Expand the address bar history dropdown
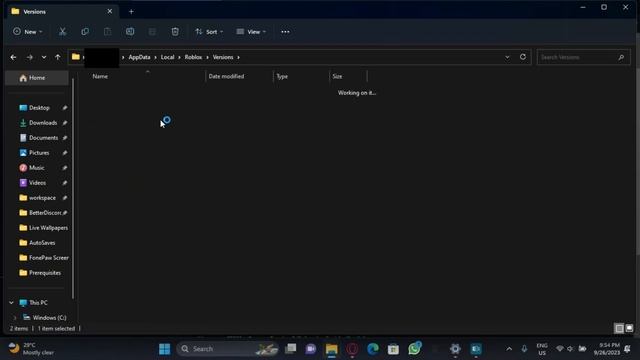The height and width of the screenshot is (360, 640). 507,57
